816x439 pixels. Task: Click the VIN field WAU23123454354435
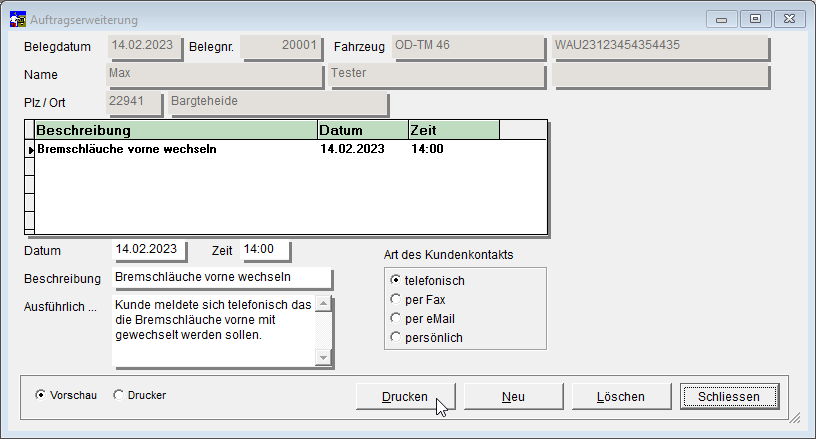click(660, 46)
